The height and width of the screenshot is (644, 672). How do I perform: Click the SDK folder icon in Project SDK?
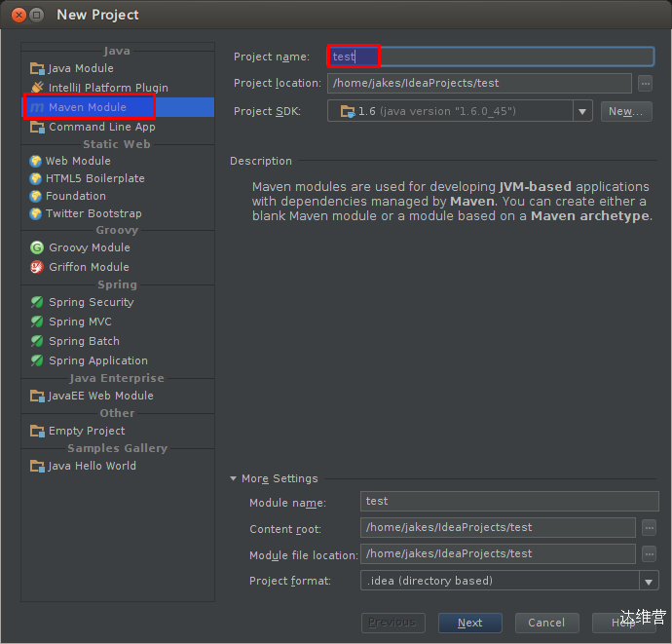pyautogui.click(x=348, y=111)
